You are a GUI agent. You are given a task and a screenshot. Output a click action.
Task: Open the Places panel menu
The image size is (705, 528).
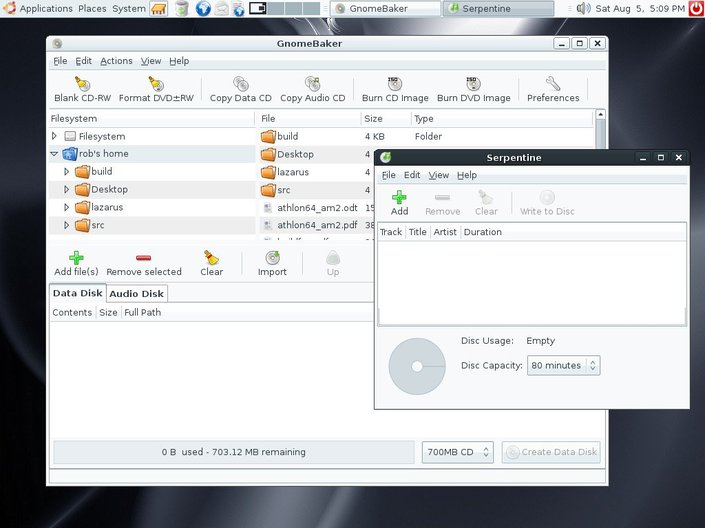coord(92,9)
